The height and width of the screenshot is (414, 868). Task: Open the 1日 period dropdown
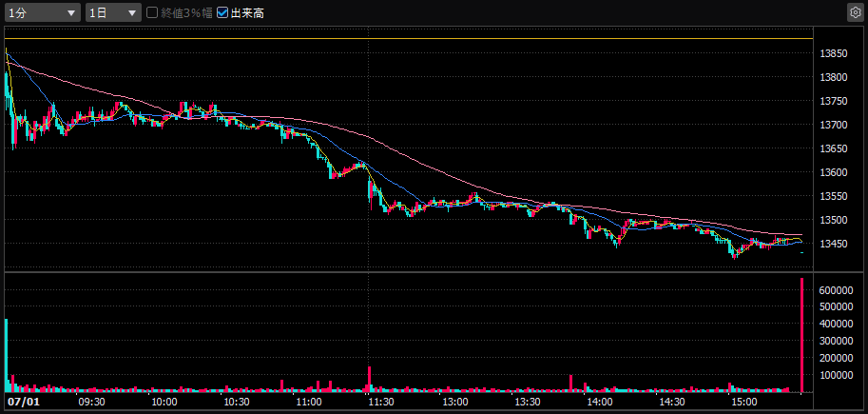113,12
